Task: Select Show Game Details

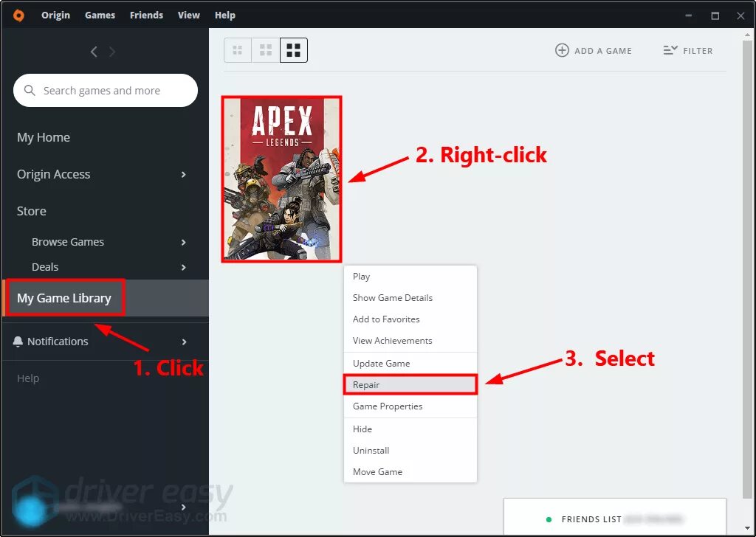Action: coord(410,298)
